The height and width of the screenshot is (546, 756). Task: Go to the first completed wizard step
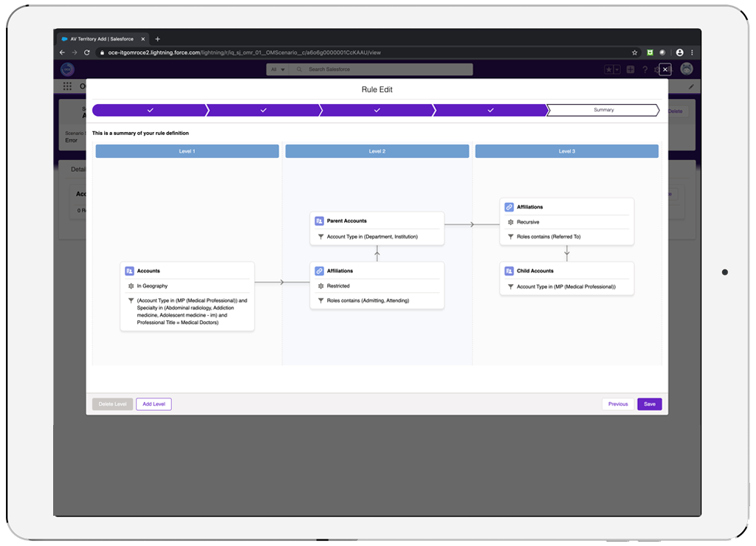tap(150, 110)
